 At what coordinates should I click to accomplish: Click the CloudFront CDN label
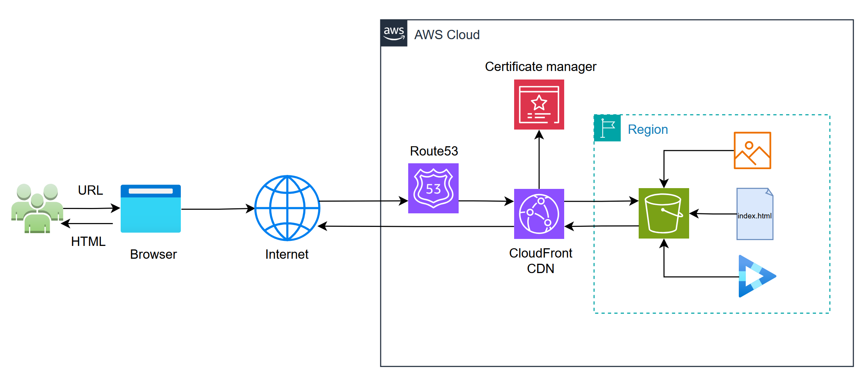click(541, 261)
